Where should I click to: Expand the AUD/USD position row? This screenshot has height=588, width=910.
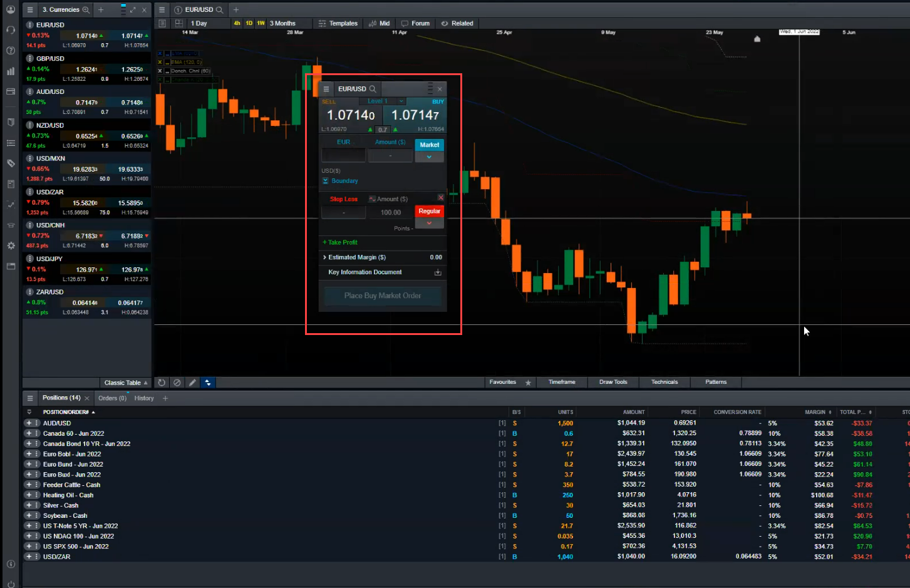(29, 423)
